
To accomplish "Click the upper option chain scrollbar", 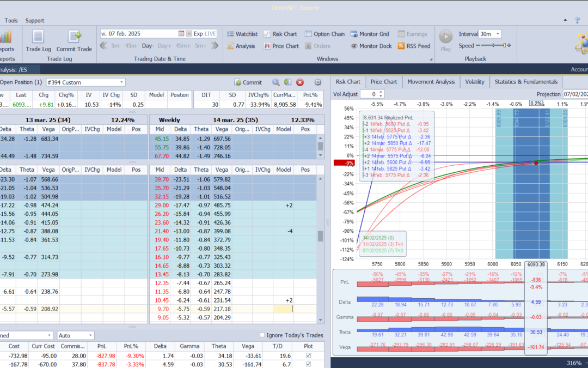I will point(320,147).
